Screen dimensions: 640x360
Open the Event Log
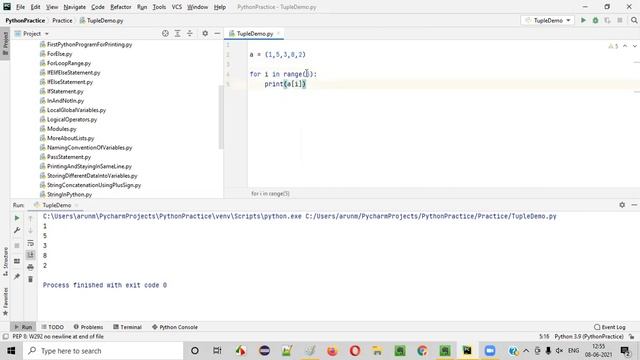610,327
